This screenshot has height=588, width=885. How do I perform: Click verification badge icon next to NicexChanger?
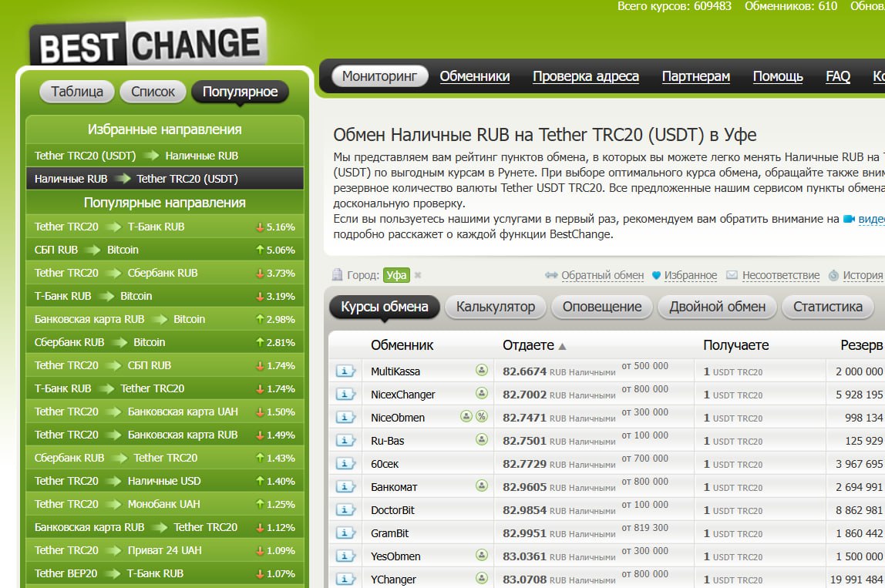(x=482, y=393)
